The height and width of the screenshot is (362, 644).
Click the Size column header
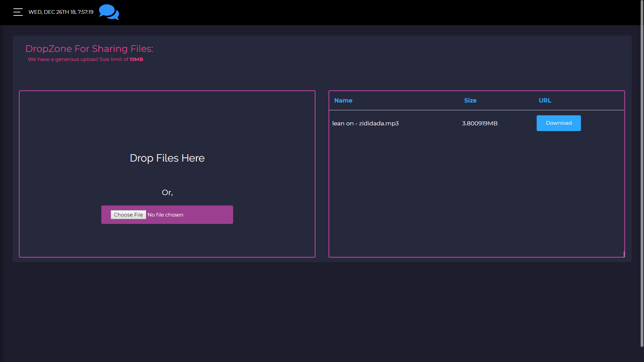coord(470,101)
